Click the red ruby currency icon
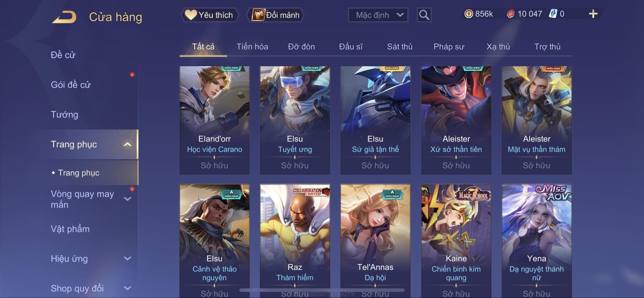This screenshot has height=298, width=644. coord(511,14)
